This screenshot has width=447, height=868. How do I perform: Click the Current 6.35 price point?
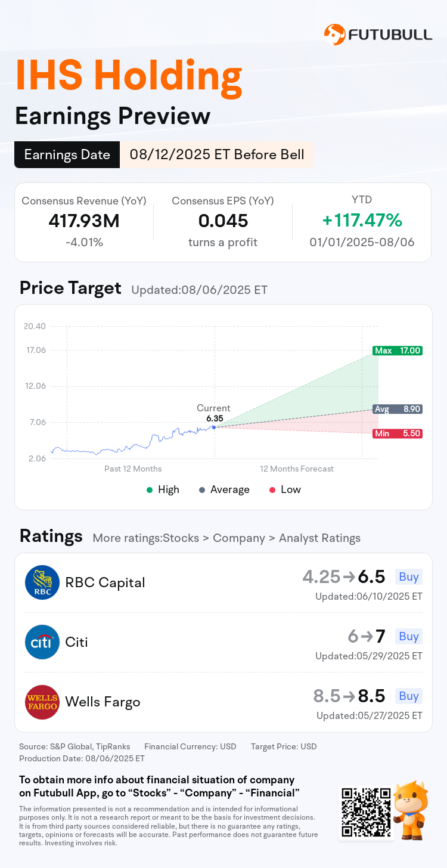(214, 427)
